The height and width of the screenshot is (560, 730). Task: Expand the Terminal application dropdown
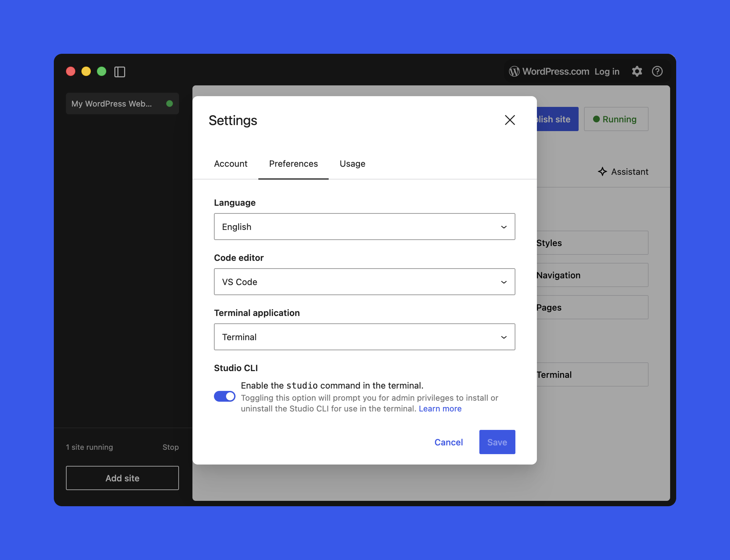click(364, 337)
